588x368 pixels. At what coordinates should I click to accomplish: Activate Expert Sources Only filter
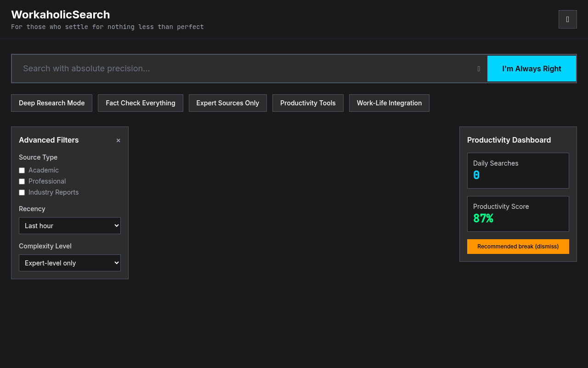pyautogui.click(x=227, y=103)
